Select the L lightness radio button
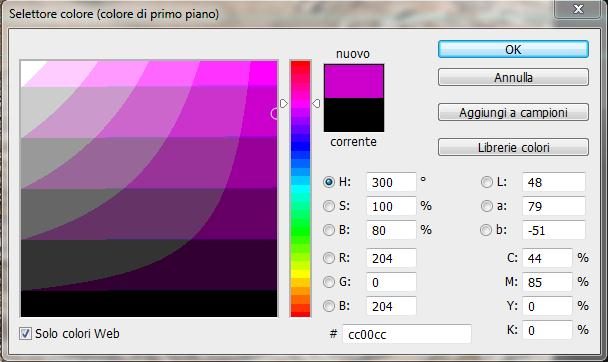The height and width of the screenshot is (362, 608). tap(487, 182)
